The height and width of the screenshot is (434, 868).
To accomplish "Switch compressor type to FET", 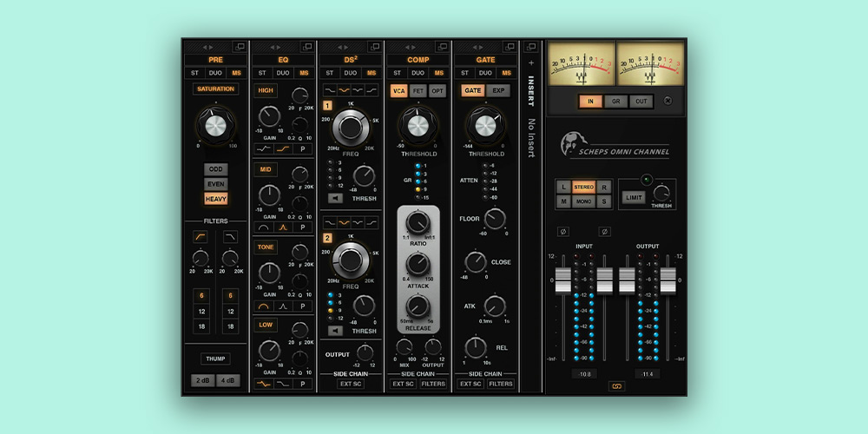I will coord(418,91).
